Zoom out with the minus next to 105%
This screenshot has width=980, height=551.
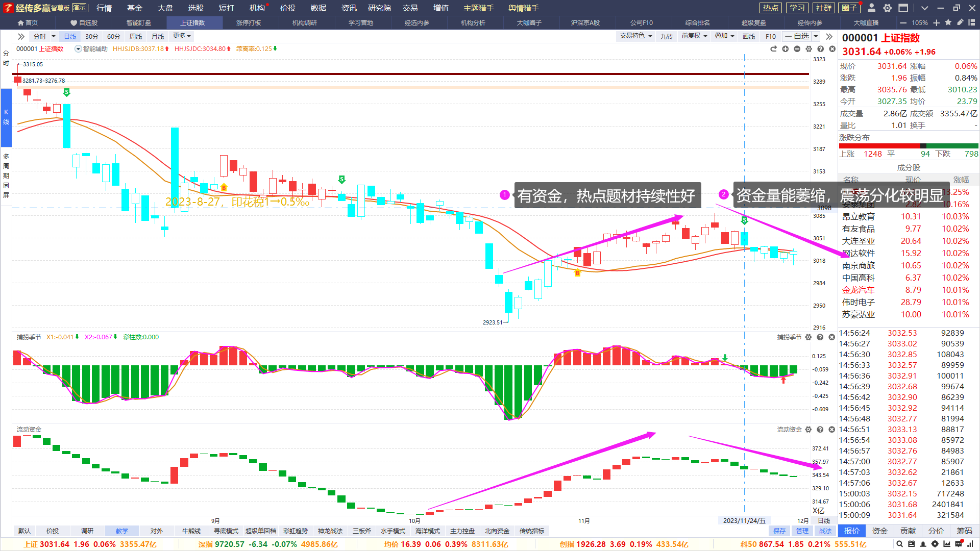click(903, 22)
